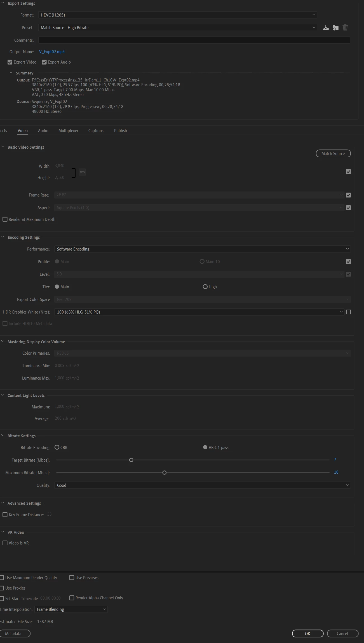Click the Delete Preset trash icon
Screen dimensions: 364x643
tap(345, 27)
